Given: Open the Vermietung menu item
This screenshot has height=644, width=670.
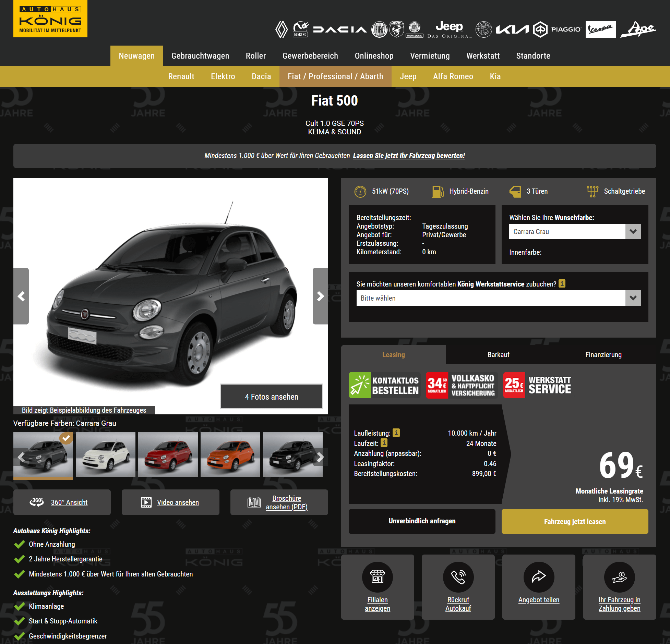Looking at the screenshot, I should pyautogui.click(x=430, y=56).
